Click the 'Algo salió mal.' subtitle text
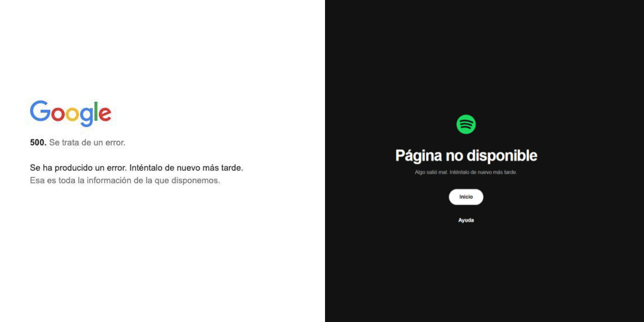Image resolution: width=644 pixels, height=322 pixels. [x=431, y=172]
